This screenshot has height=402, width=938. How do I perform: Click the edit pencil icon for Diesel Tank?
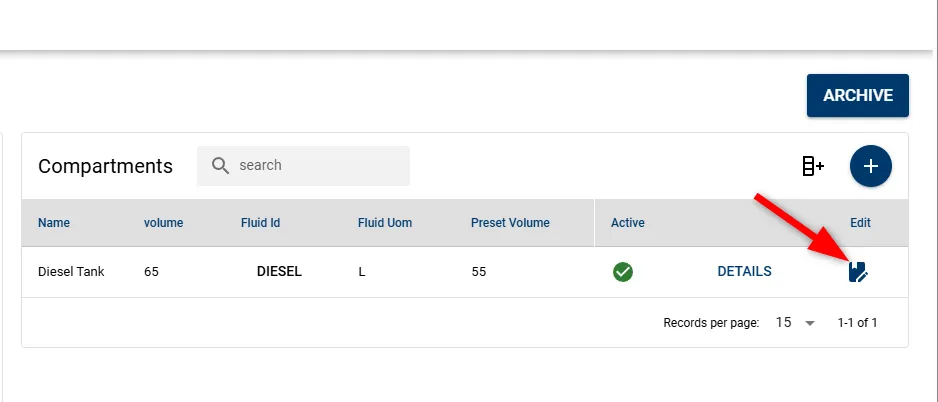point(858,272)
